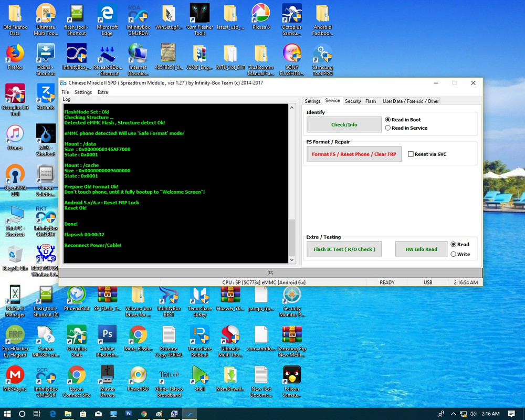Image resolution: width=525 pixels, height=420 pixels.
Task: Open the Frp Hijacker by Hagard icon
Action: [15, 341]
